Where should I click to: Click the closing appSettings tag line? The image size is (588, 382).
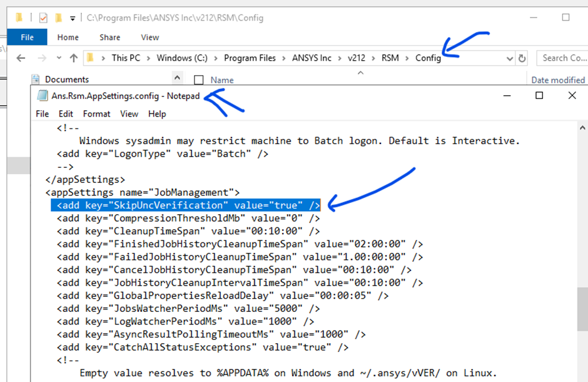click(85, 180)
